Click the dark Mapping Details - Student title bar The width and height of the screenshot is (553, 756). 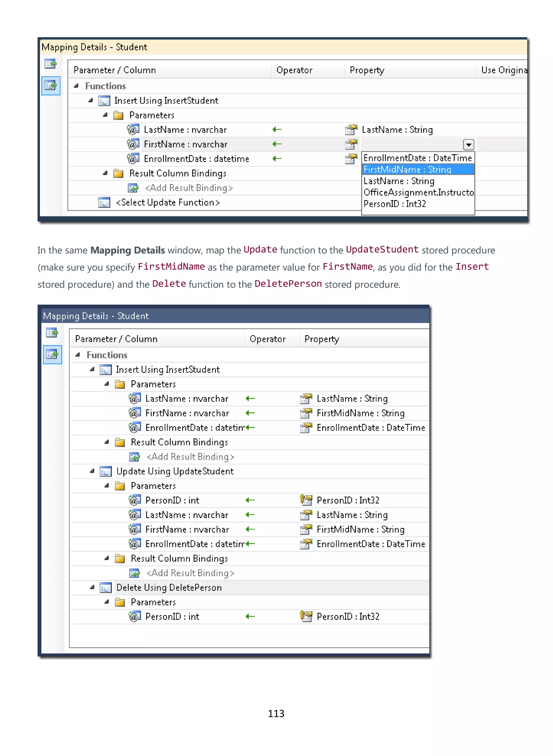(235, 316)
